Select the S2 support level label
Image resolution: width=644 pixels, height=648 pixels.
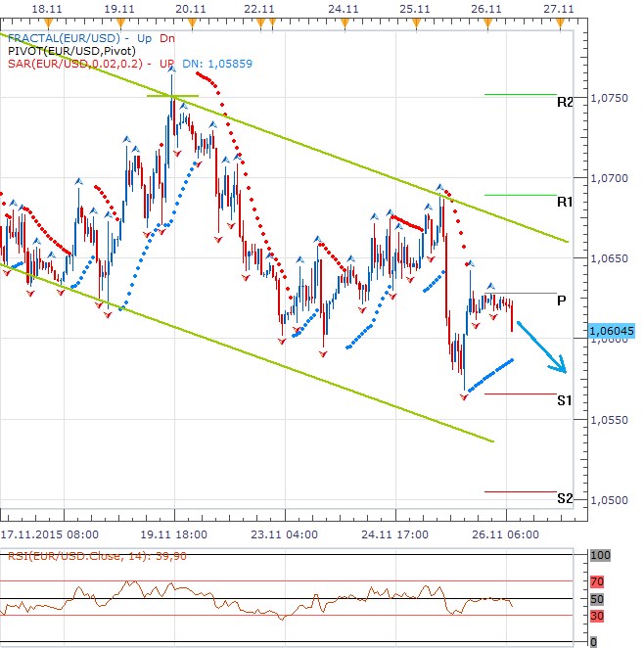[565, 499]
